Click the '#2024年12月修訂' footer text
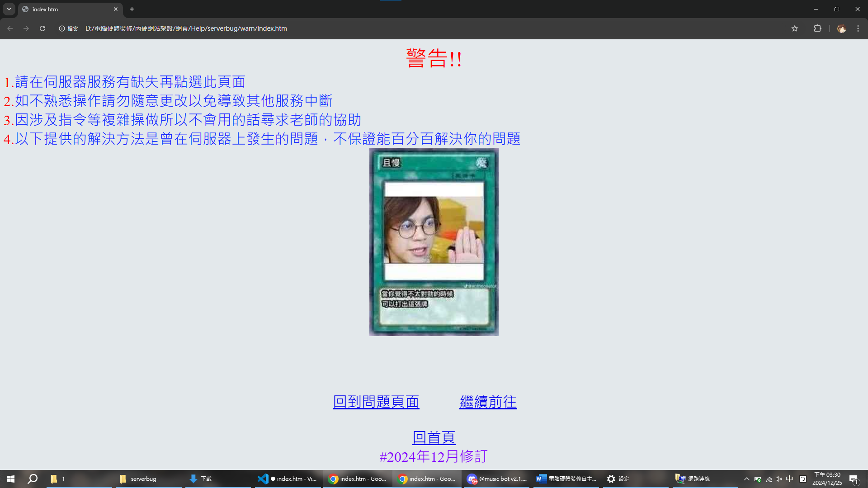868x488 pixels. point(434,456)
